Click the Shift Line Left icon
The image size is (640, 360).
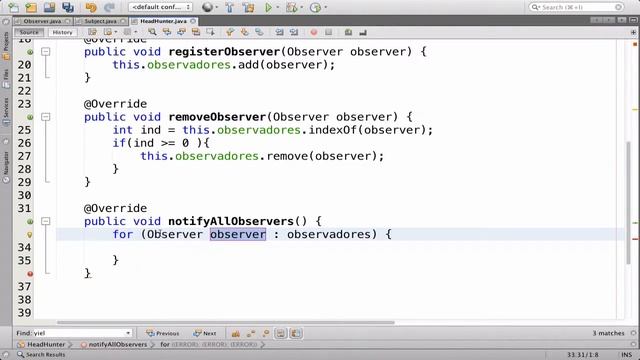click(x=279, y=32)
